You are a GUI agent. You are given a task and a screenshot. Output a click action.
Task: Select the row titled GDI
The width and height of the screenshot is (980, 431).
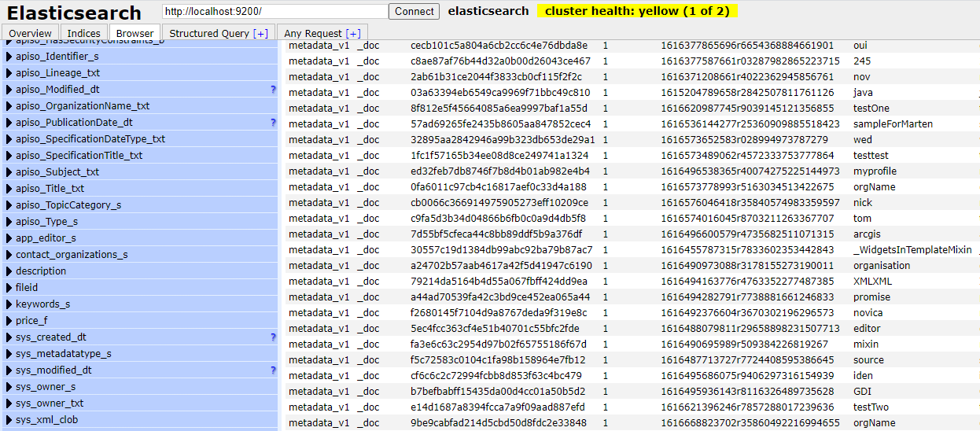tap(632, 392)
